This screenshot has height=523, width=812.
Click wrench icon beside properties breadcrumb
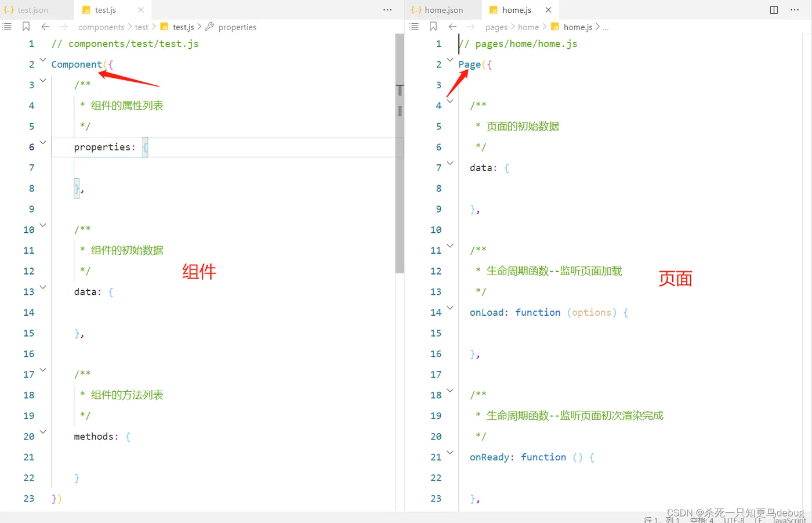[x=209, y=27]
